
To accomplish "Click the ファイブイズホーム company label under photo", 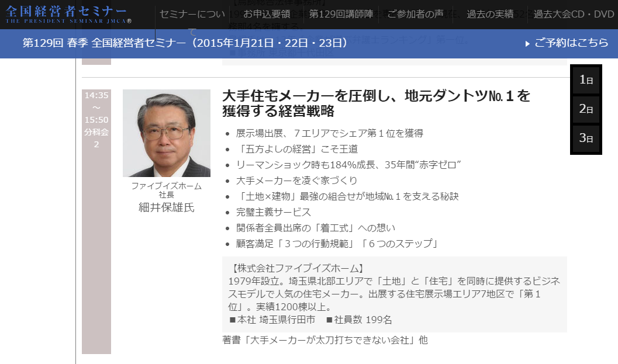I will coord(166,186).
